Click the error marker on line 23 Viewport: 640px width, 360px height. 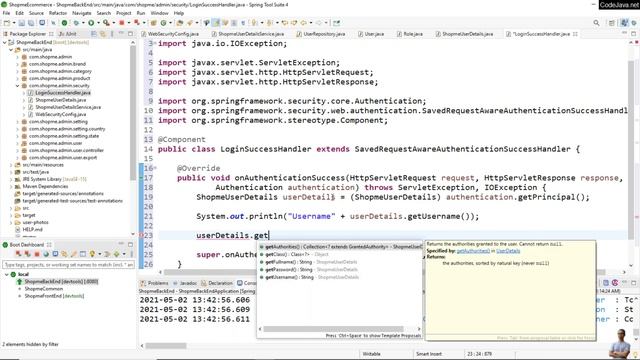(x=141, y=236)
